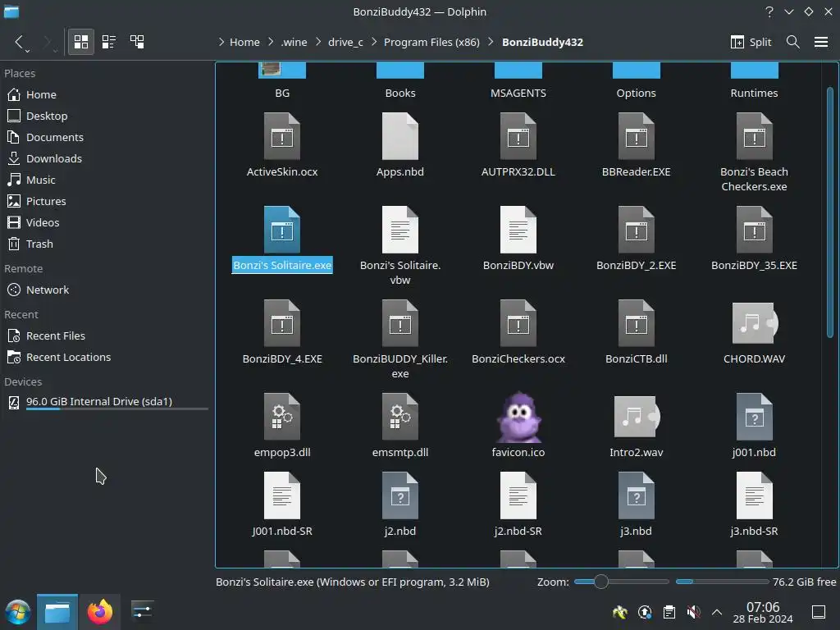Open the Options folder
Viewport: 840px width, 630px height.
(637, 81)
